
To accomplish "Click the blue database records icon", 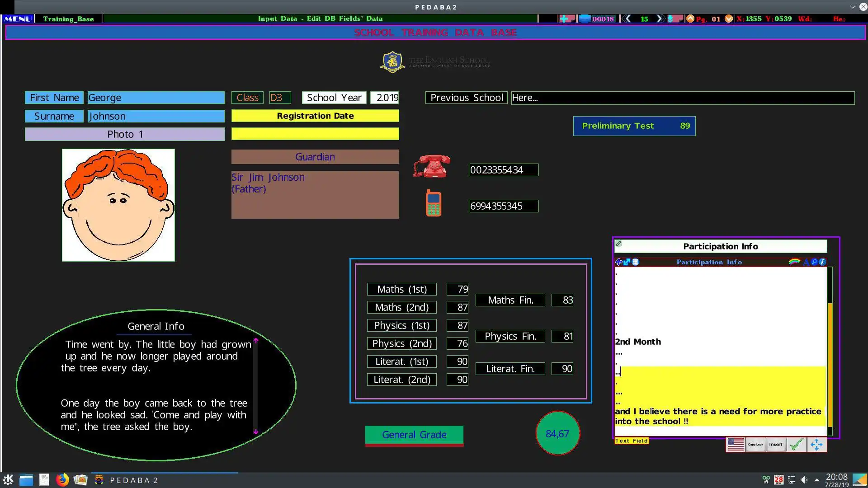I will tap(585, 19).
